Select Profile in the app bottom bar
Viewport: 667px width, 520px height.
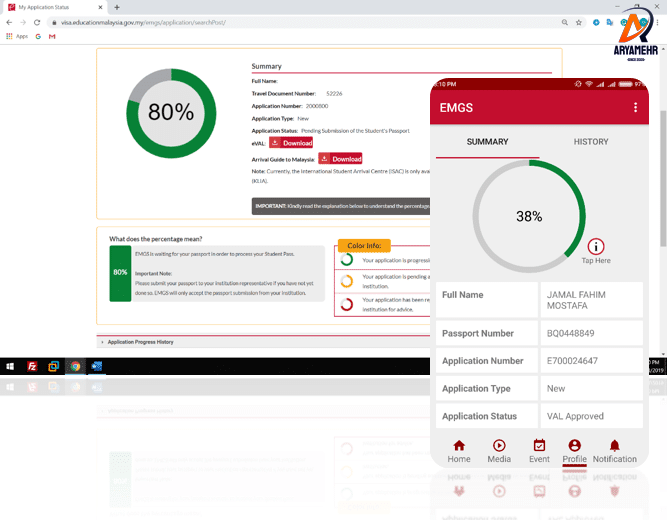pyautogui.click(x=574, y=451)
